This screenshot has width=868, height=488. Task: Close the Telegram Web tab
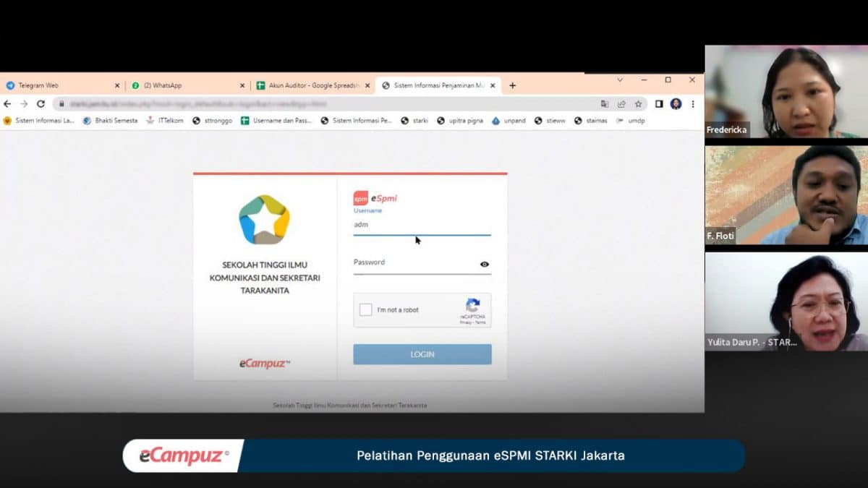(x=117, y=85)
